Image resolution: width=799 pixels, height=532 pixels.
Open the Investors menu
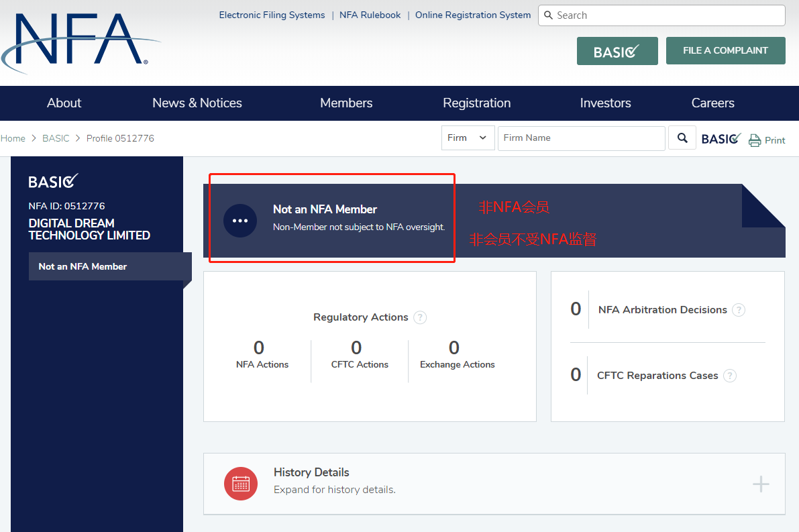pos(605,103)
